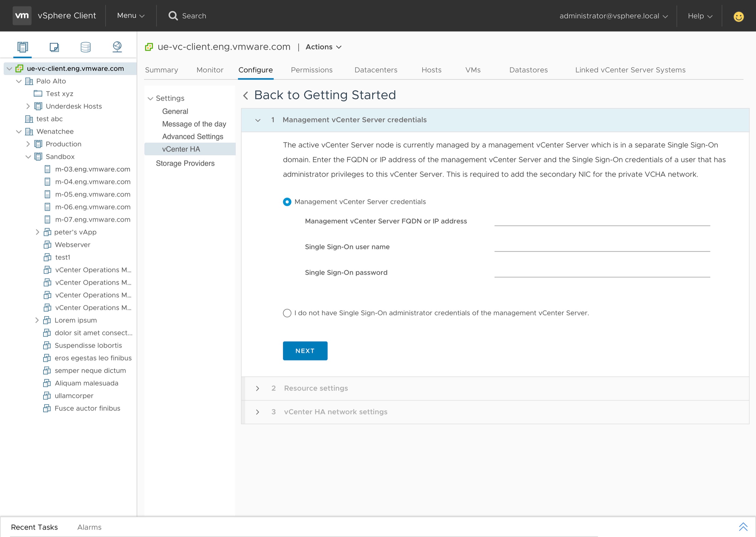Click the peter's vApp icon
This screenshot has width=756, height=537.
click(x=47, y=232)
